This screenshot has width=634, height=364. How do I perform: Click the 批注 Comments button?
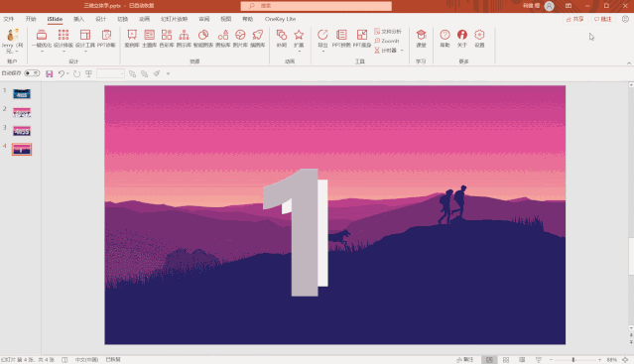pyautogui.click(x=603, y=19)
